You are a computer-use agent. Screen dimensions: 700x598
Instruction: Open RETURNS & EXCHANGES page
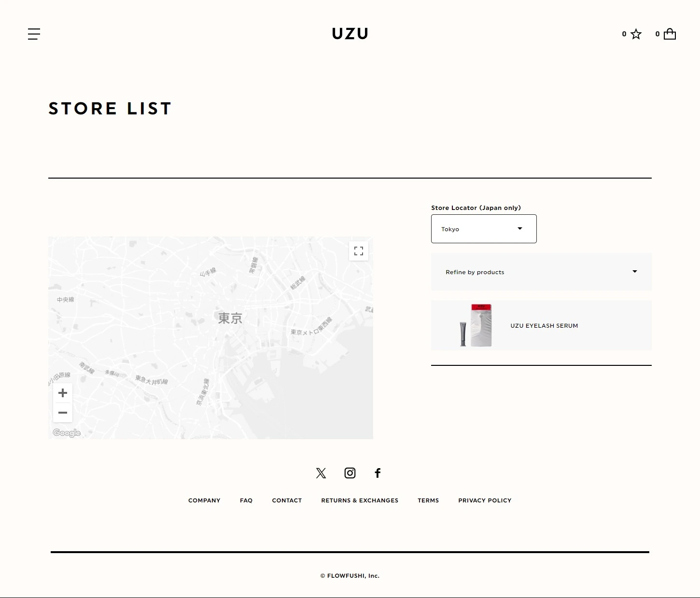coord(360,501)
